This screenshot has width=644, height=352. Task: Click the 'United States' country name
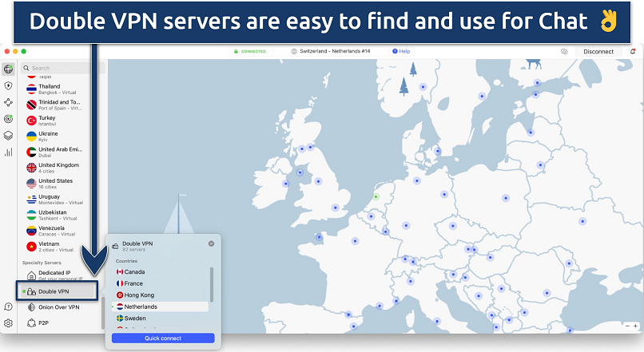pyautogui.click(x=55, y=180)
